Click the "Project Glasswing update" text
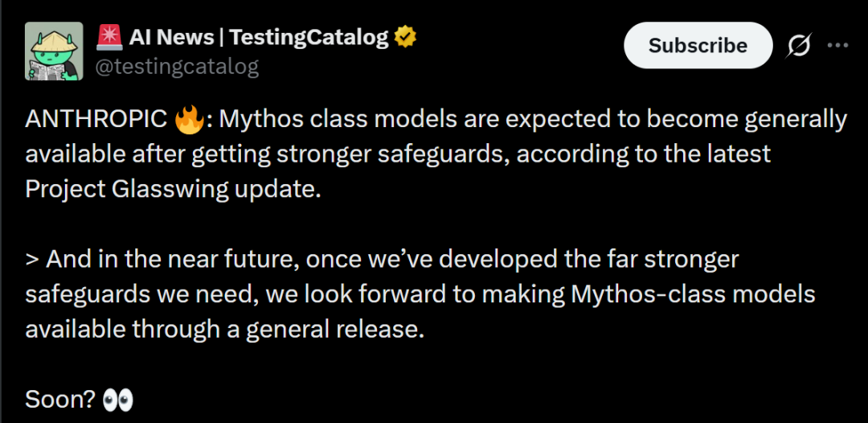The height and width of the screenshot is (423, 868). click(173, 189)
